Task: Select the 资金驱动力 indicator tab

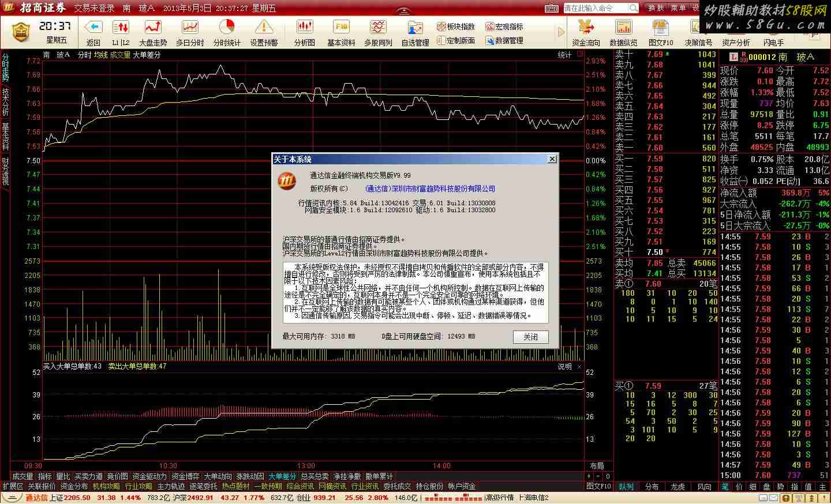Action: 149,476
